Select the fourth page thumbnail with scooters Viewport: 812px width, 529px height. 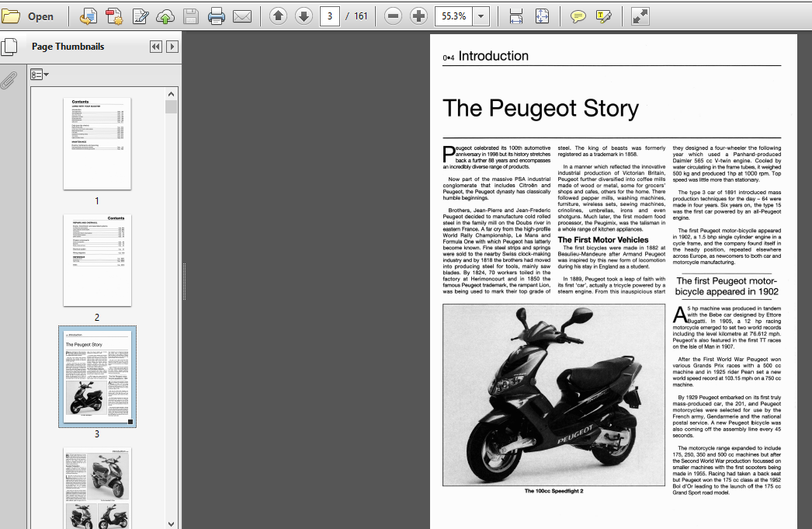coord(97,488)
